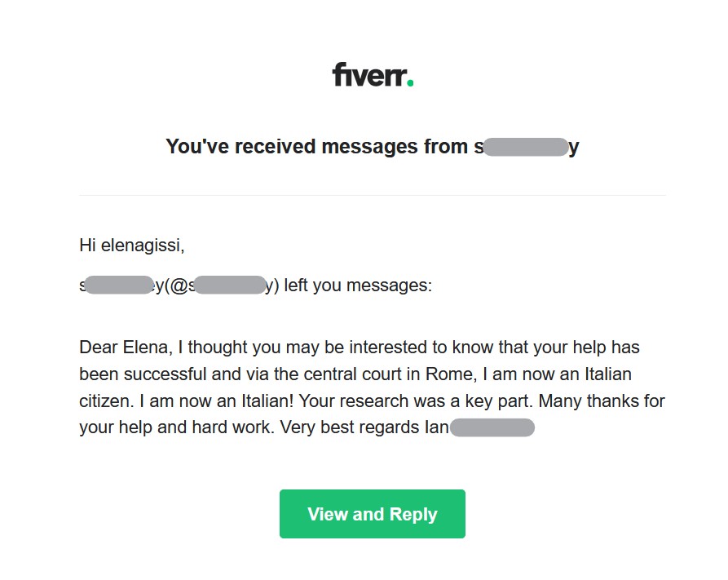Click the "left you messages:" text
The image size is (728, 580).
(358, 286)
